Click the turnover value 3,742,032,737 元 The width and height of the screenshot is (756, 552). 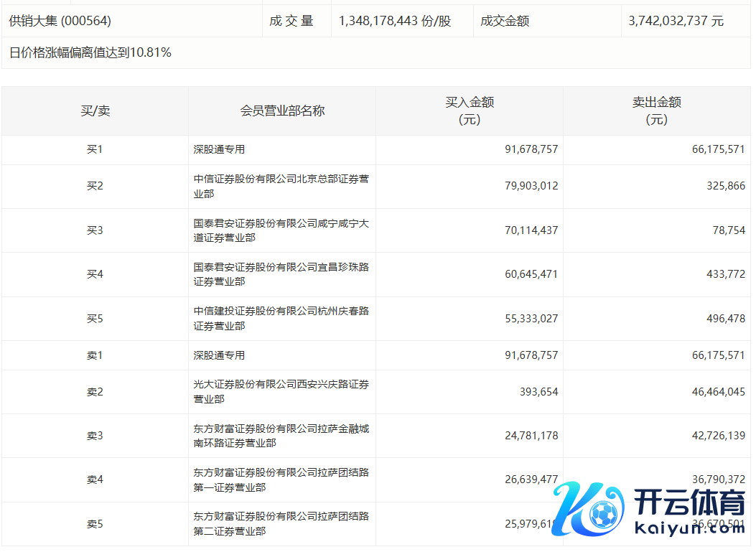676,21
